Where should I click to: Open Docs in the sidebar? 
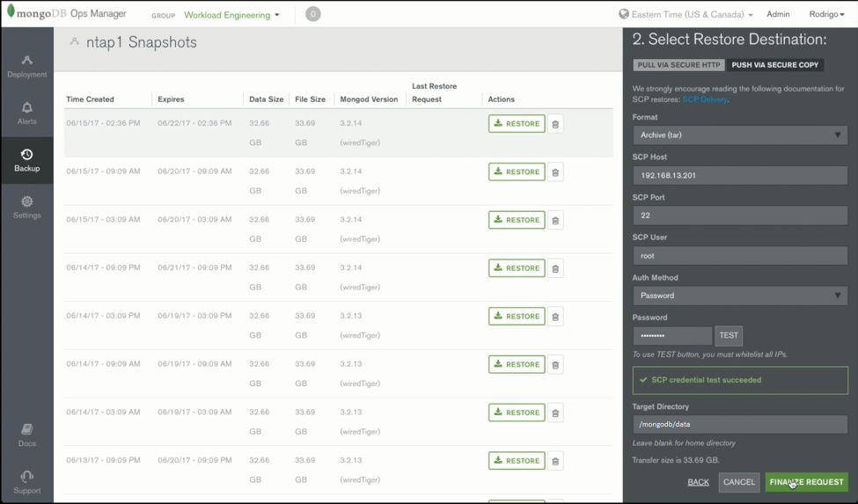[x=26, y=435]
